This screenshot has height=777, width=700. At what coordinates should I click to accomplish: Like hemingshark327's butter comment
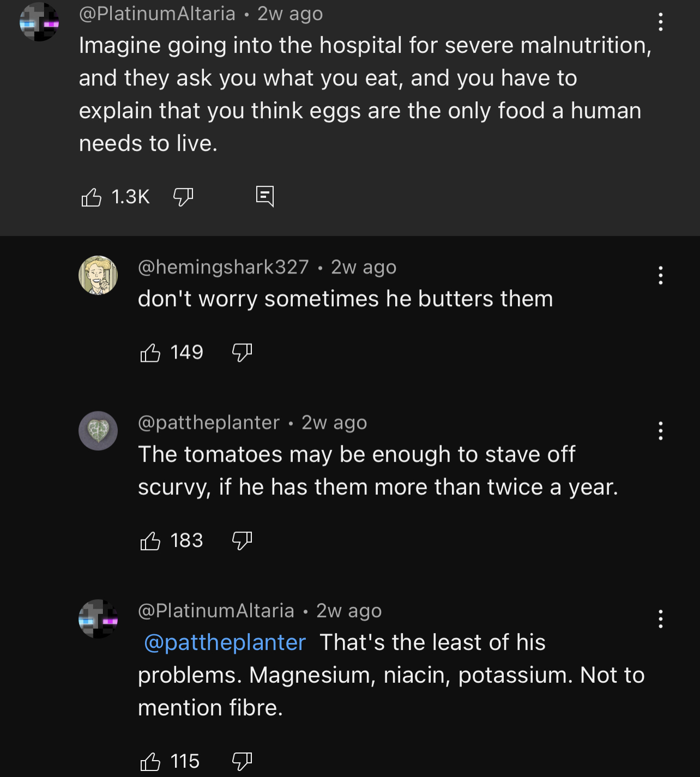click(x=150, y=353)
